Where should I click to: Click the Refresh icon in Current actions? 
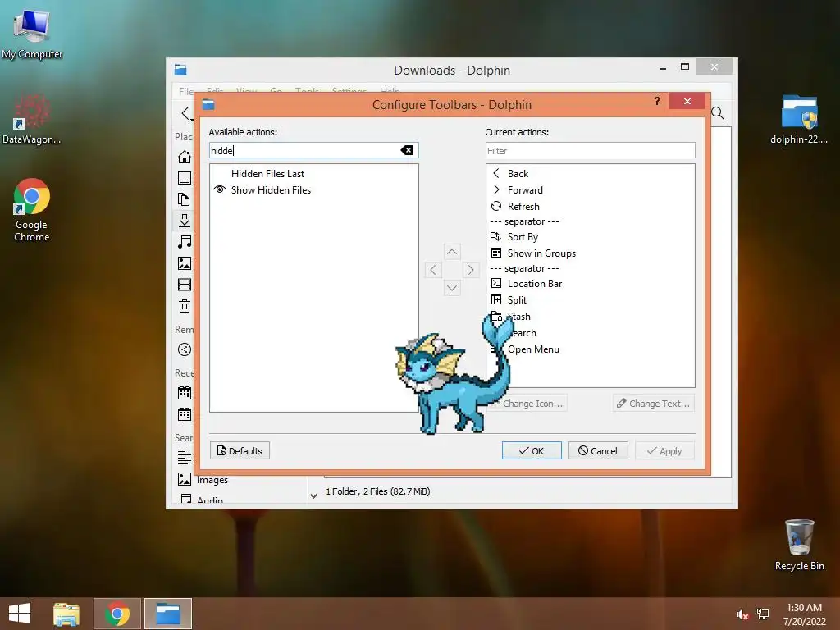click(x=496, y=206)
